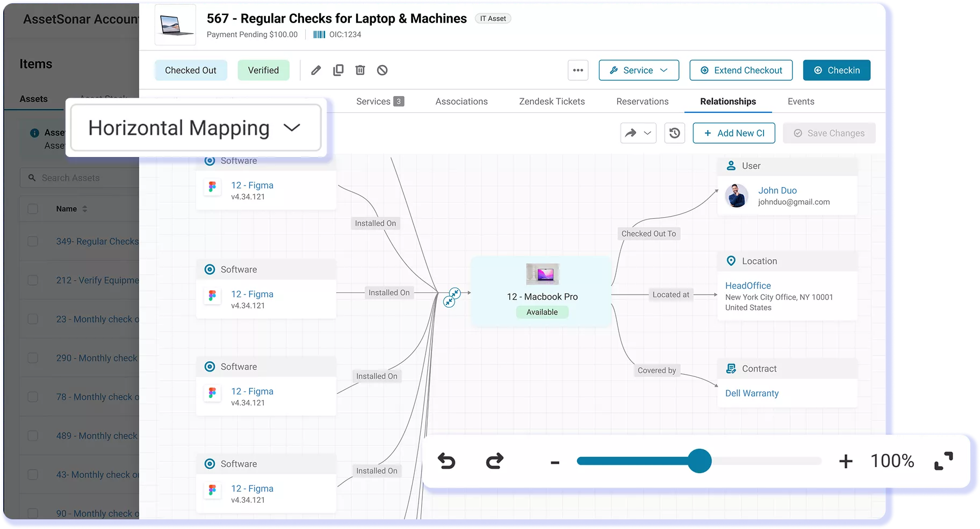Expand the share arrow dropdown
Image resolution: width=980 pixels, height=529 pixels.
point(638,133)
